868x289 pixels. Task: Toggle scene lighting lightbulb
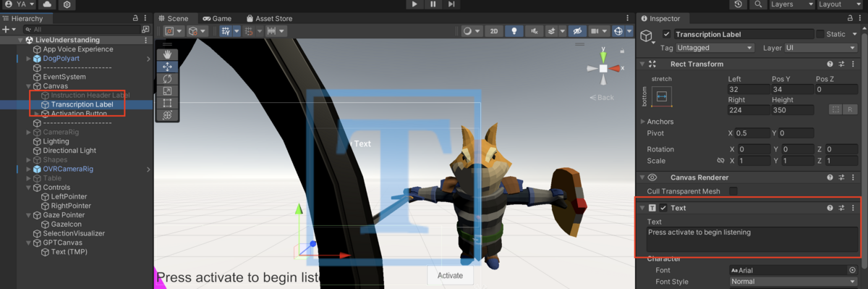[514, 31]
